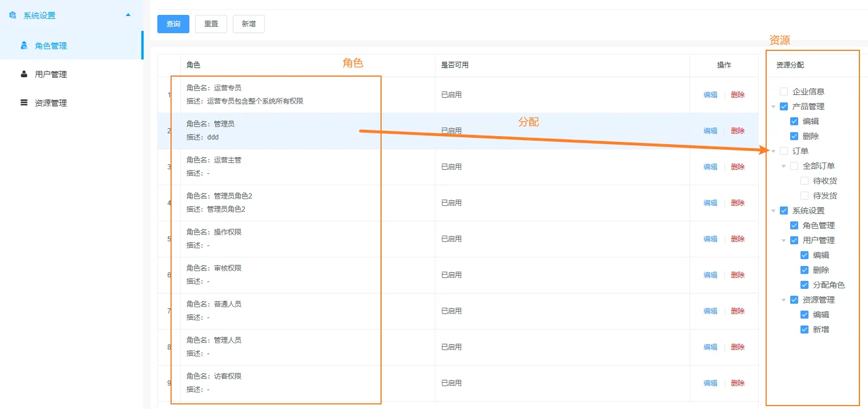Click the blue 查询 button

(x=173, y=24)
